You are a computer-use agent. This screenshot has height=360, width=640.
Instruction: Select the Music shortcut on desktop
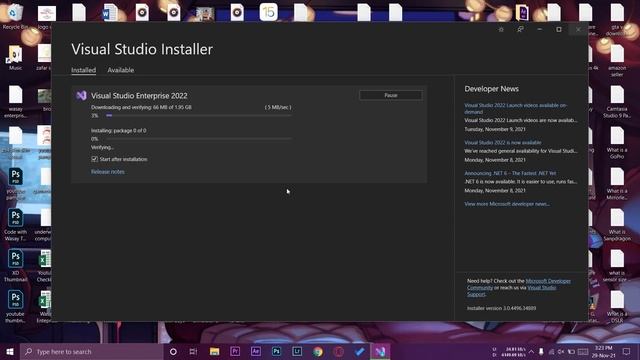point(15,58)
